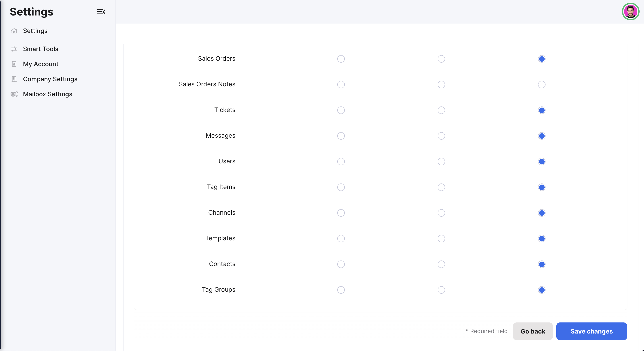The image size is (644, 351).
Task: Click the Go back button
Action: coord(533,331)
